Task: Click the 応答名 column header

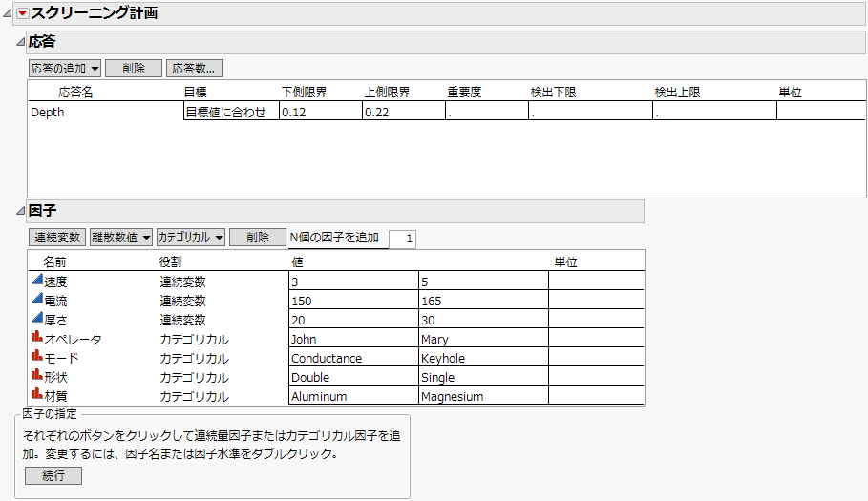Action: [75, 92]
